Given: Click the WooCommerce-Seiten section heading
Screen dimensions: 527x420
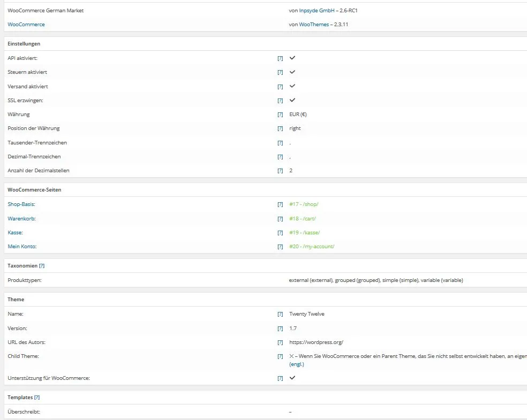Looking at the screenshot, I should coord(34,190).
